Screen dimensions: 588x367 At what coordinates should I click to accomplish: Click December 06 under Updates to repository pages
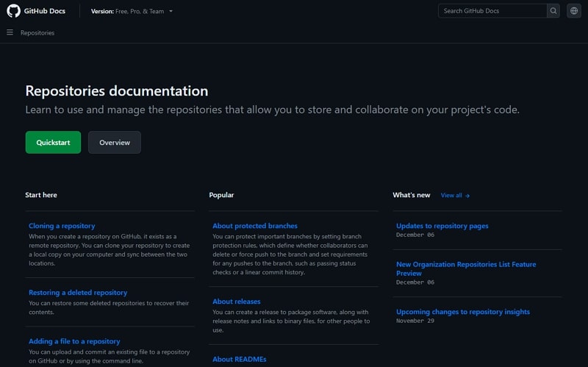pyautogui.click(x=415, y=235)
